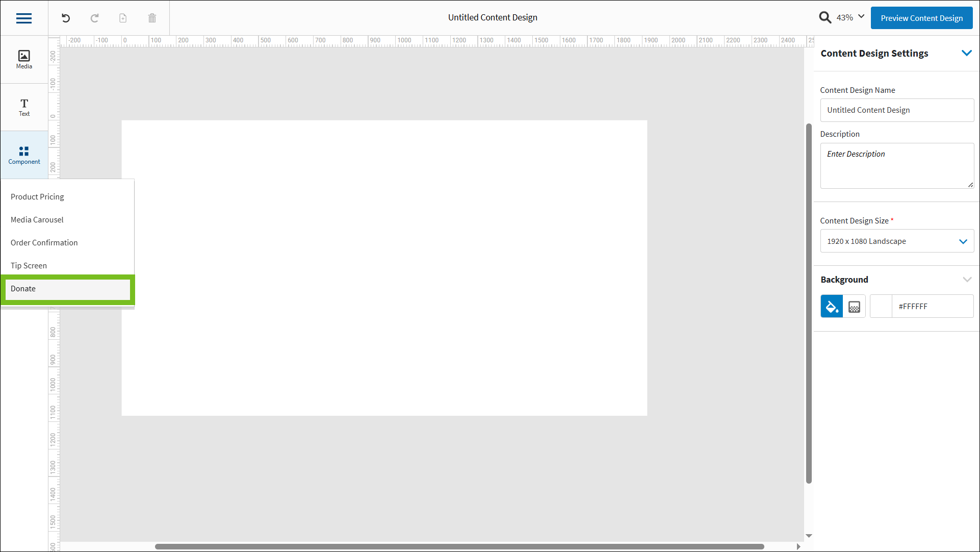Screen dimensions: 980x552
Task: Click the white background color swatch
Action: [881, 306]
